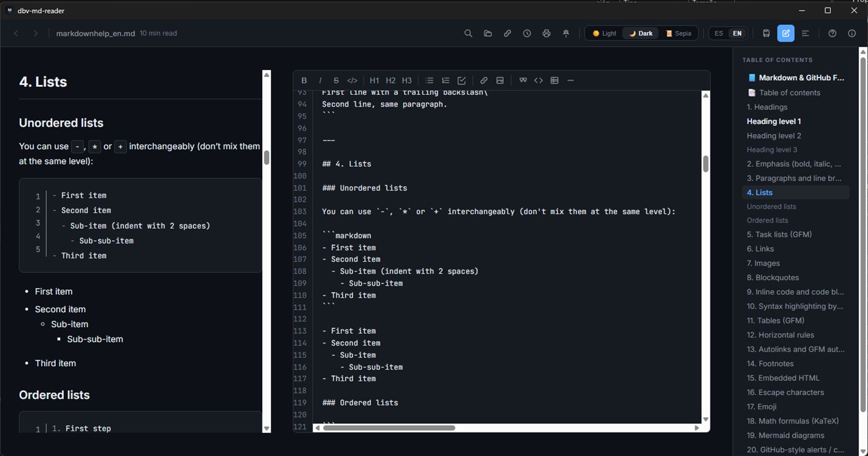Insert blockquote from editor toolbar

(523, 81)
